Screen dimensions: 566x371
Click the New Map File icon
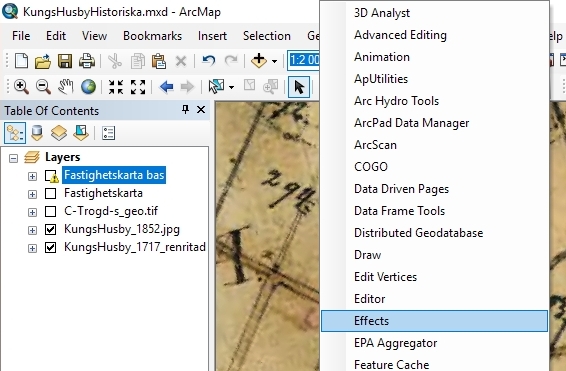point(21,61)
